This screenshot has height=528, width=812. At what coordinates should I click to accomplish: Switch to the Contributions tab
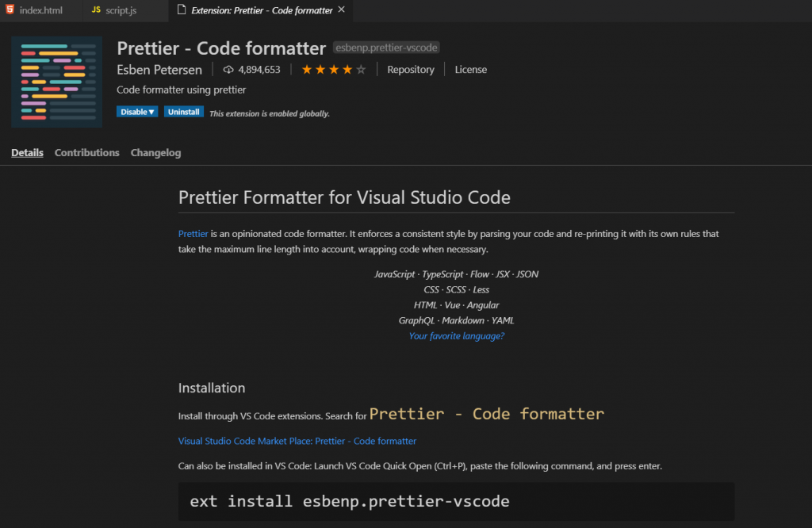click(x=87, y=153)
